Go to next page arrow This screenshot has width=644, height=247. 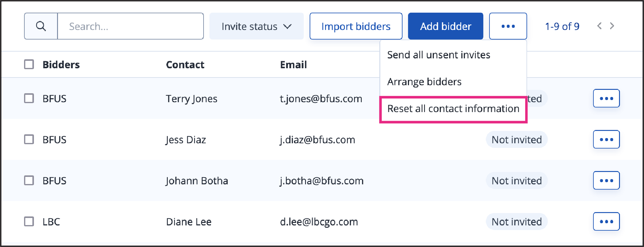[x=612, y=26]
